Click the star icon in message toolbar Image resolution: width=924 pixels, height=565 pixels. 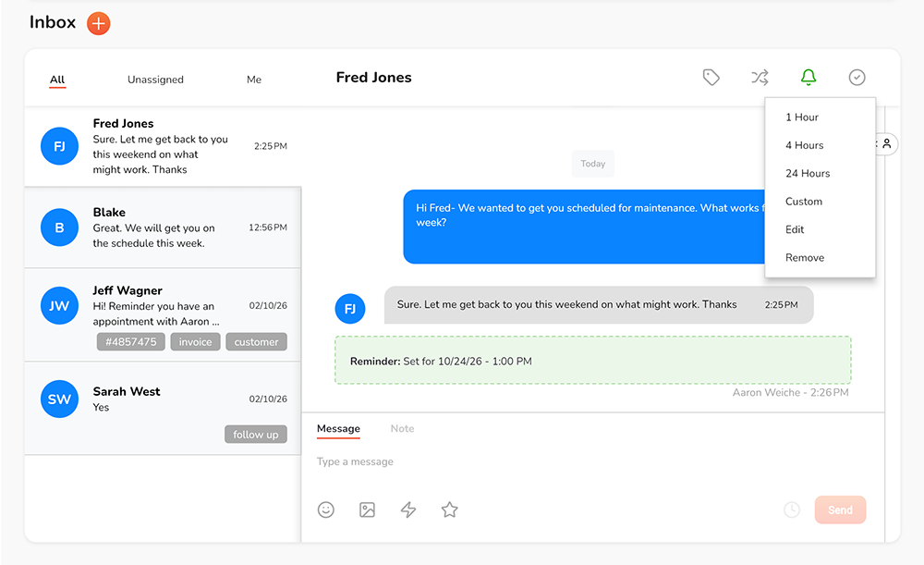(x=450, y=510)
